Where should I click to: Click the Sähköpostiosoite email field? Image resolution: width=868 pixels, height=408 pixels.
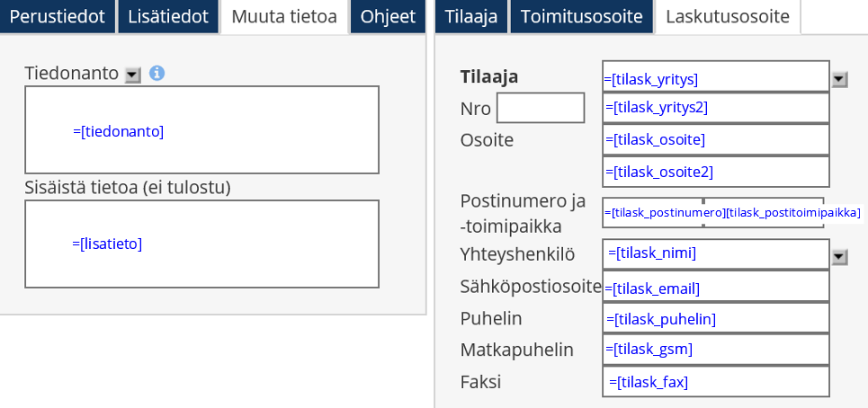pyautogui.click(x=715, y=288)
